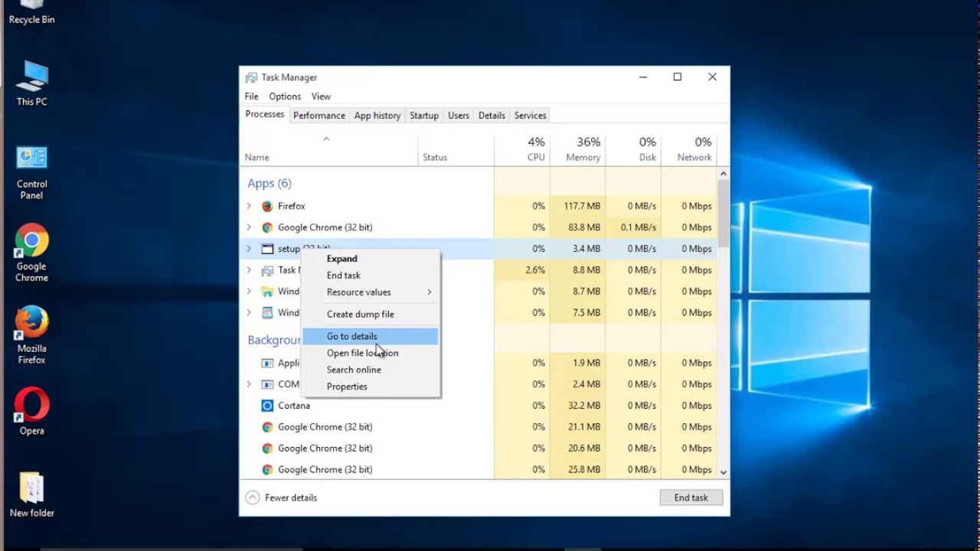The image size is (980, 551).
Task: Click the Chrome icon on the 20.6 MB row
Action: (267, 448)
